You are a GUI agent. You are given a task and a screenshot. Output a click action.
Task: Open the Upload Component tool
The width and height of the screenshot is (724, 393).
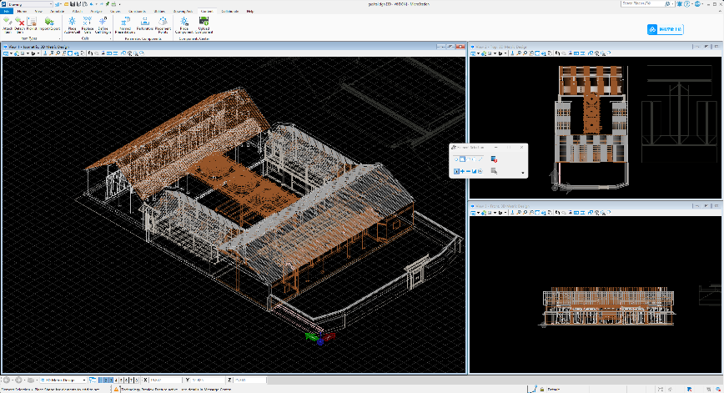204,25
